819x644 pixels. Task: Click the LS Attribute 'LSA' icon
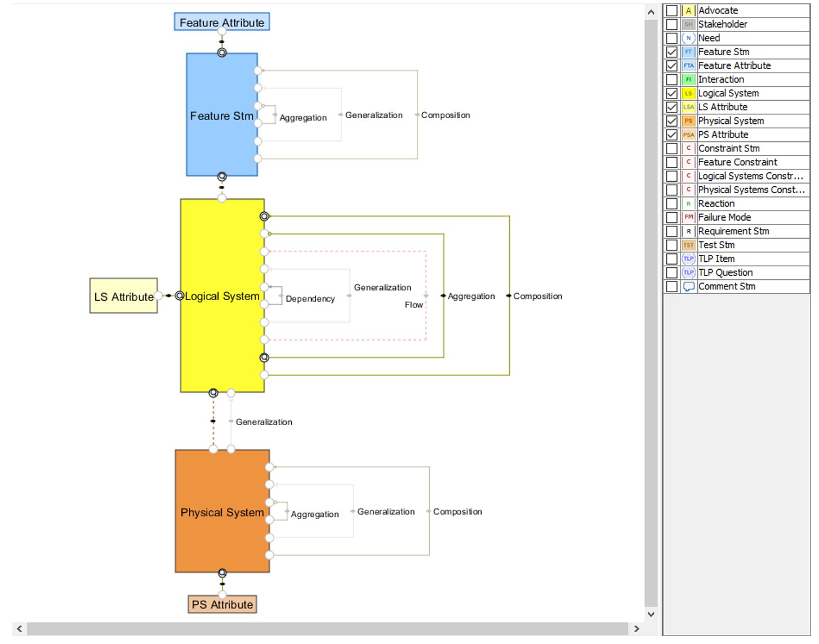point(688,106)
